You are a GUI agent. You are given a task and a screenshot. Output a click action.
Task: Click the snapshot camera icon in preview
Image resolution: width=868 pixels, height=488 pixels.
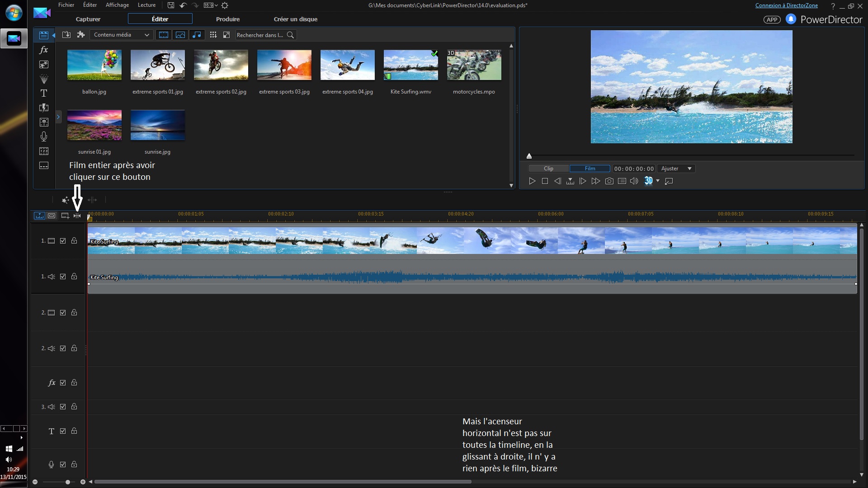coord(609,181)
